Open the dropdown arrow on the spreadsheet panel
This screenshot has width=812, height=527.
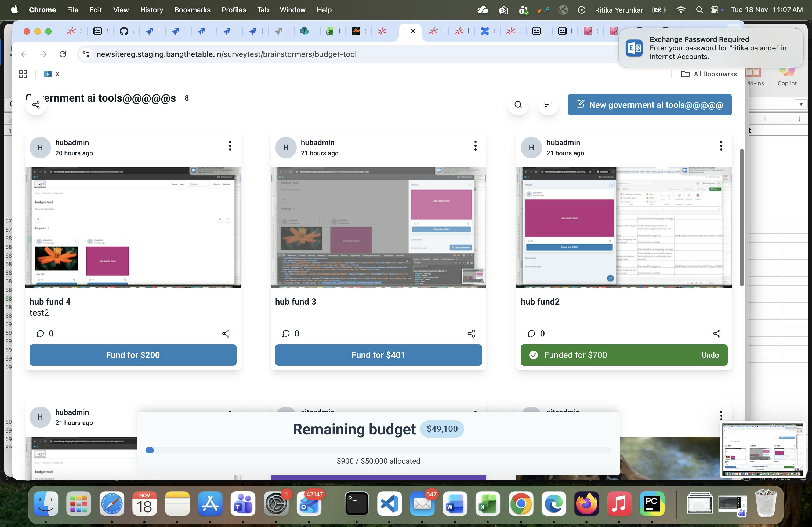coord(801,104)
